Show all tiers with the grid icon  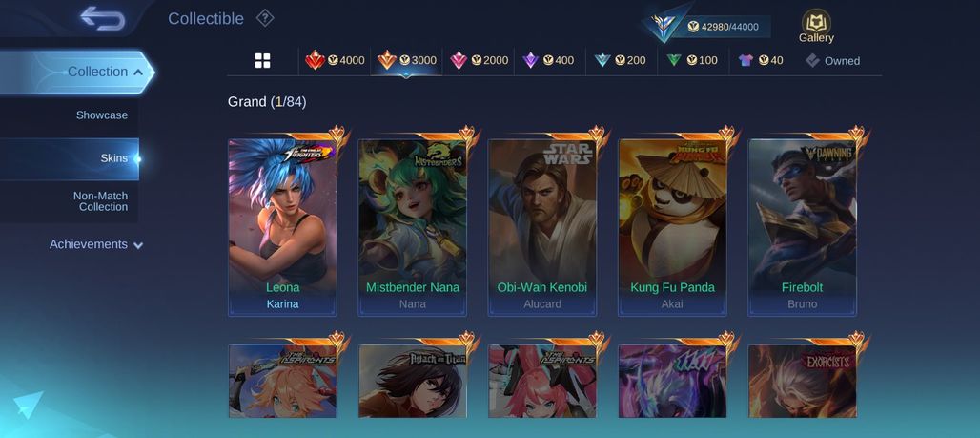(262, 61)
